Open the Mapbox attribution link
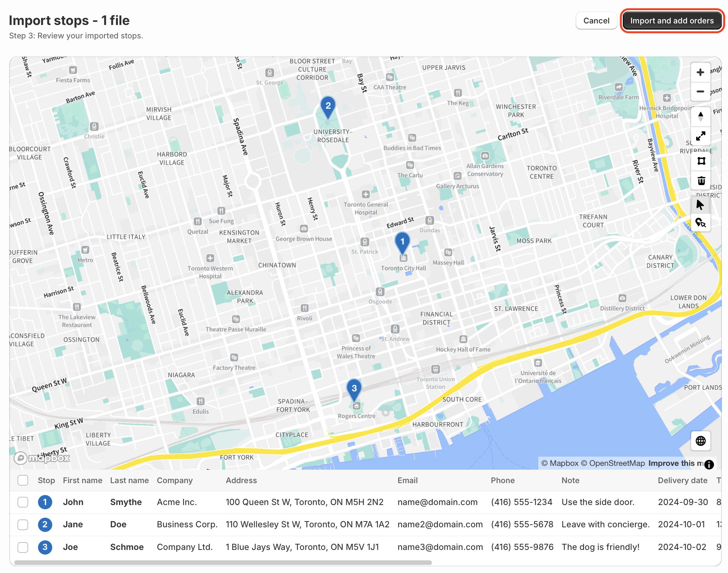 click(560, 463)
